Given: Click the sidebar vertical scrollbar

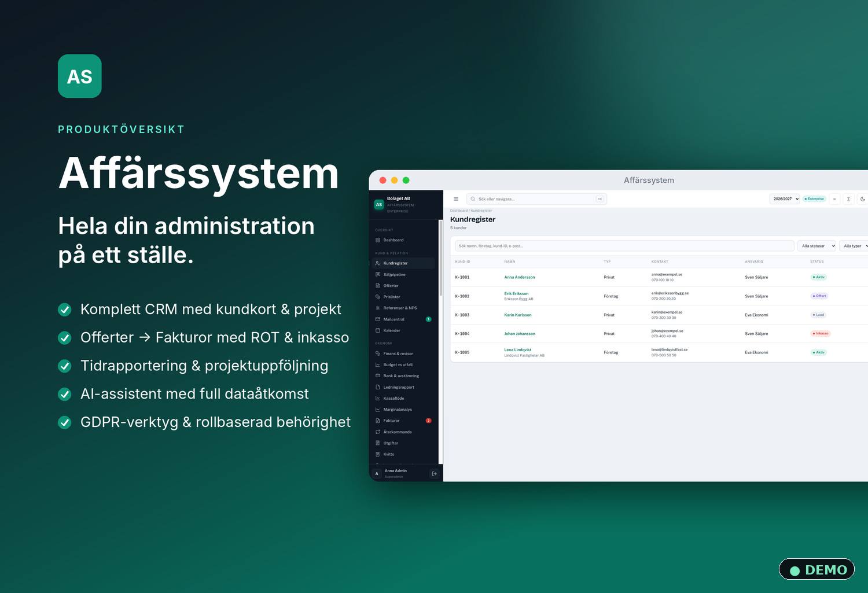Looking at the screenshot, I should tap(441, 259).
